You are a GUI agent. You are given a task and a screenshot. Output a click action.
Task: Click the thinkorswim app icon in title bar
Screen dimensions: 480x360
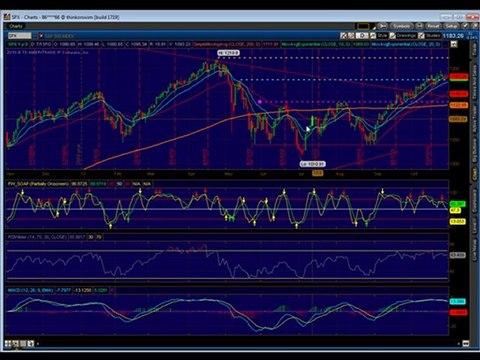[x=7, y=17]
